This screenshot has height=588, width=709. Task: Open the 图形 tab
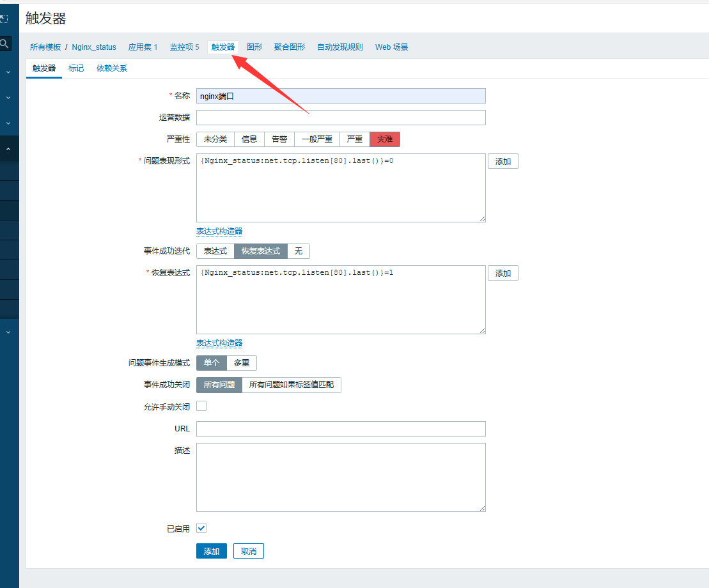(254, 47)
